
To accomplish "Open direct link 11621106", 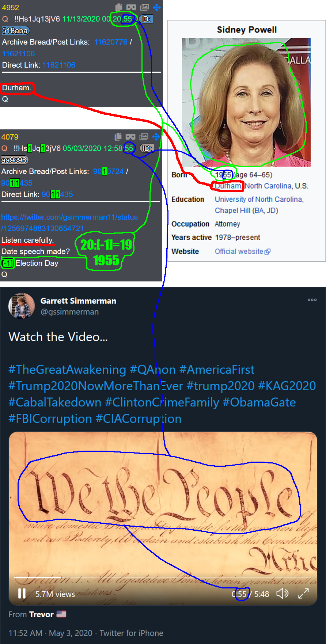I will click(59, 65).
